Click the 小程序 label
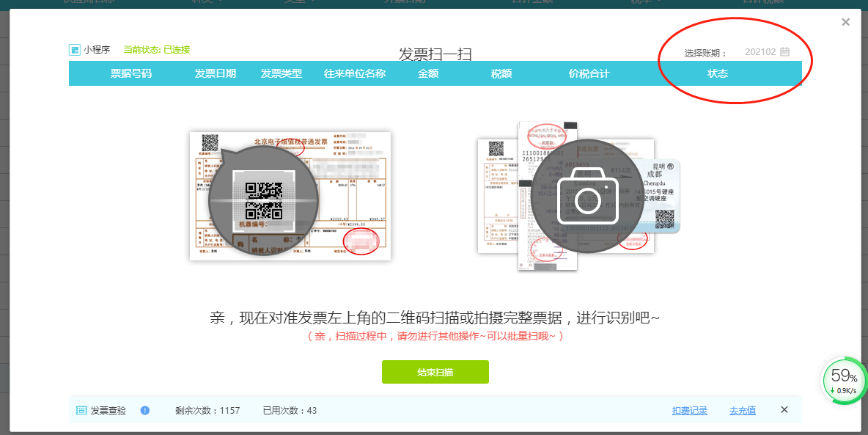 [x=97, y=50]
